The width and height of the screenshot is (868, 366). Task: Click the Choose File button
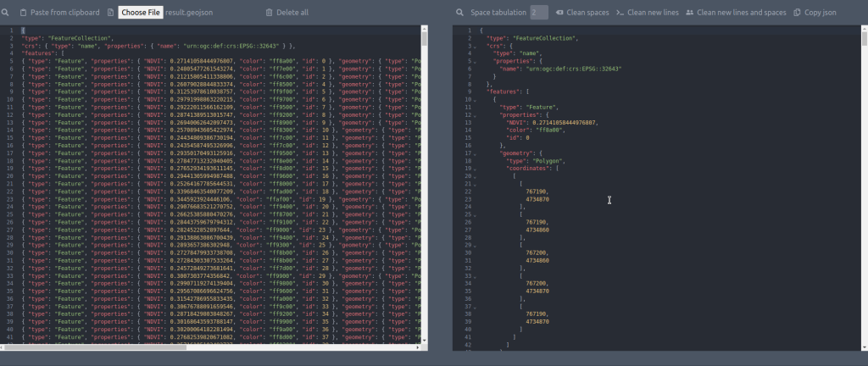[x=141, y=12]
